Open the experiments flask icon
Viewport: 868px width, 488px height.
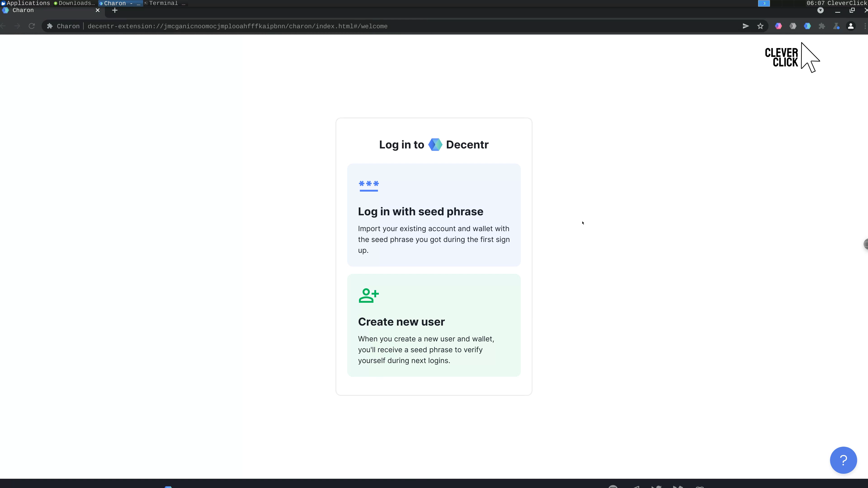[x=836, y=26]
